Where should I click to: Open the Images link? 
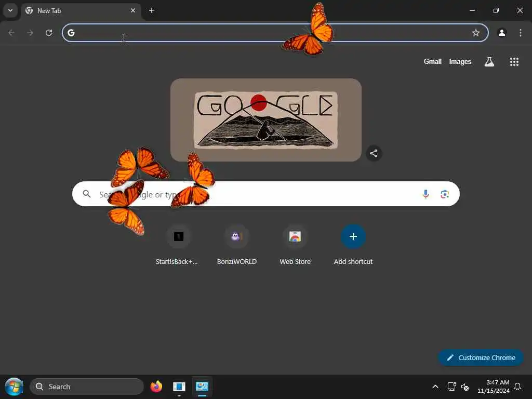460,61
